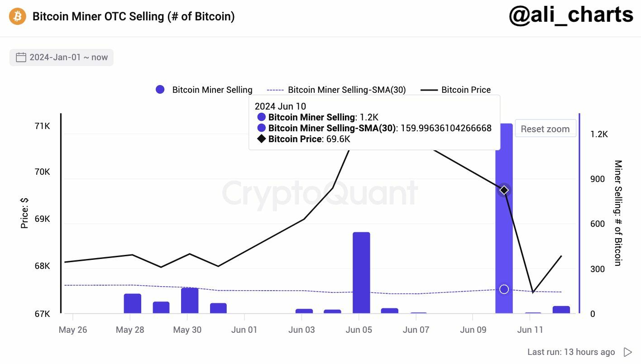Hide the Bitcoin Miner Selling-SMA(30) legend series
Viewport: 641px width, 364px height.
(x=336, y=90)
